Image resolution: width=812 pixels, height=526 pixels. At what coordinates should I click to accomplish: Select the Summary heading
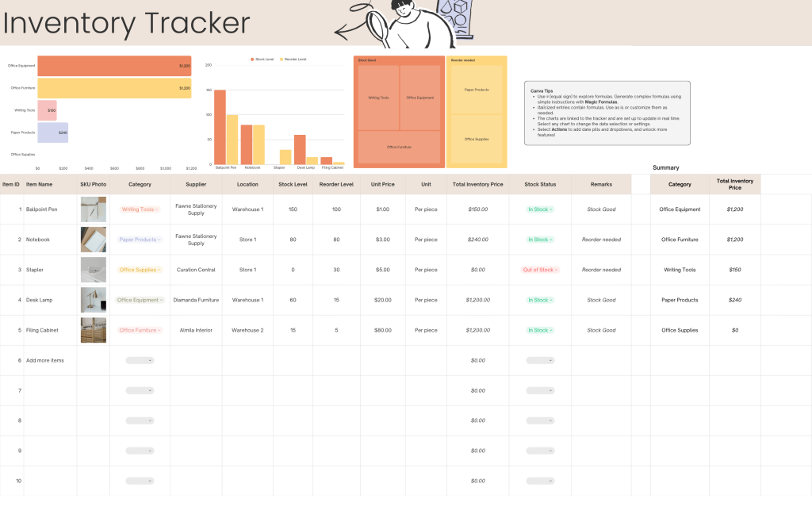666,167
